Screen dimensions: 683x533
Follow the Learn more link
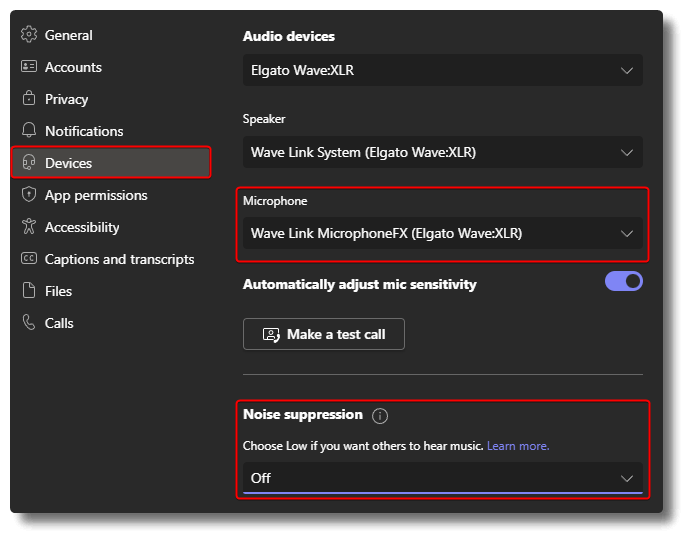point(518,446)
